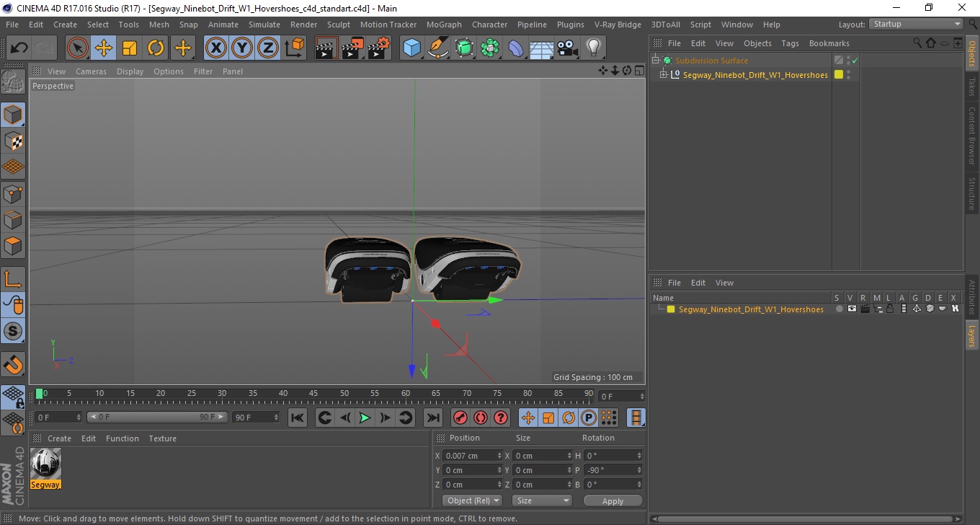Enable Points mode
The width and height of the screenshot is (980, 525).
tap(13, 193)
